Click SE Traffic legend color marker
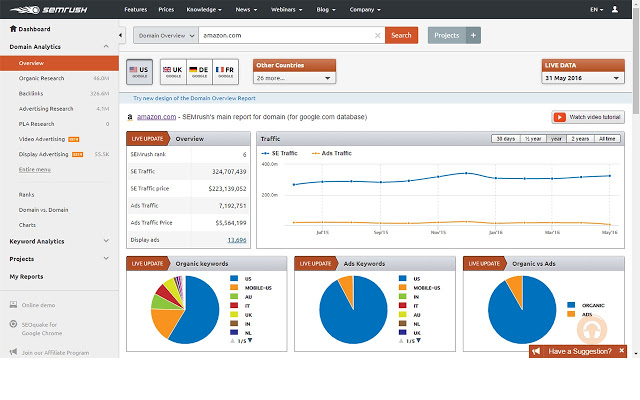 point(265,153)
